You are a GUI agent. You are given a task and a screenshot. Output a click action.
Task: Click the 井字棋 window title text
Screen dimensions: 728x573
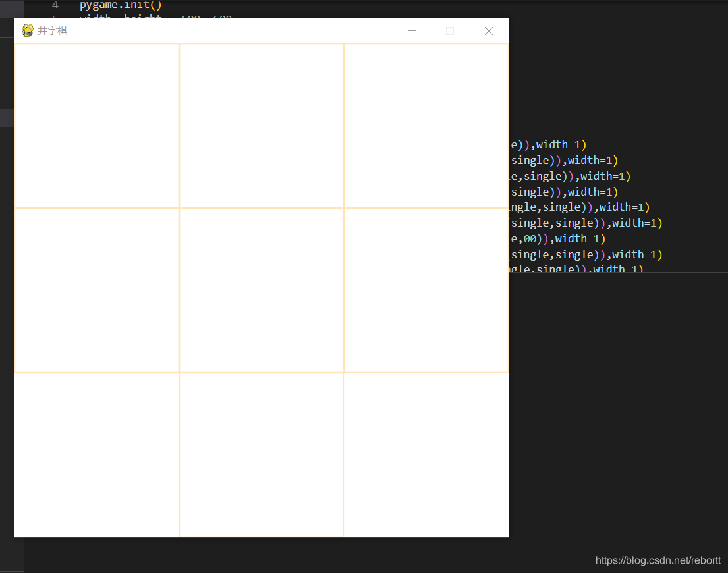[x=53, y=31]
